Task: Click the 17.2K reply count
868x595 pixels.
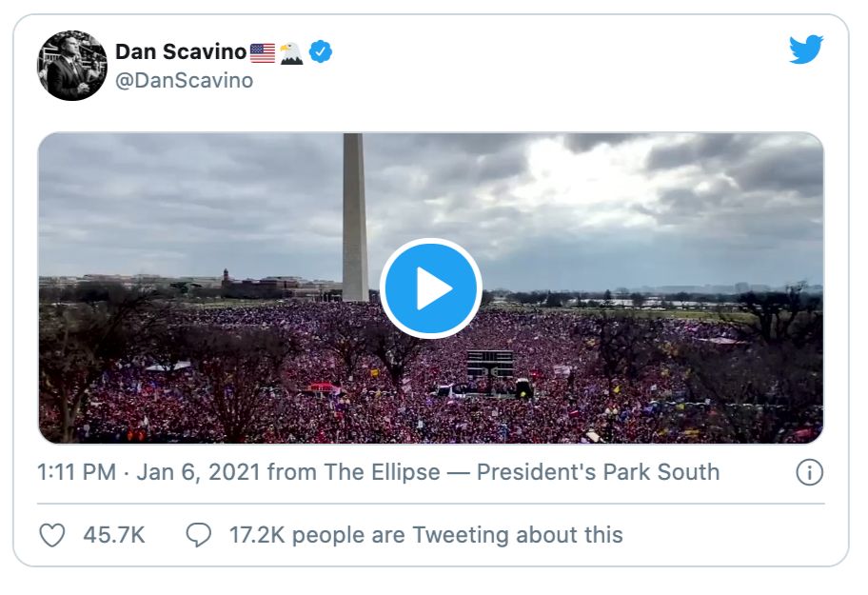Action: [257, 535]
